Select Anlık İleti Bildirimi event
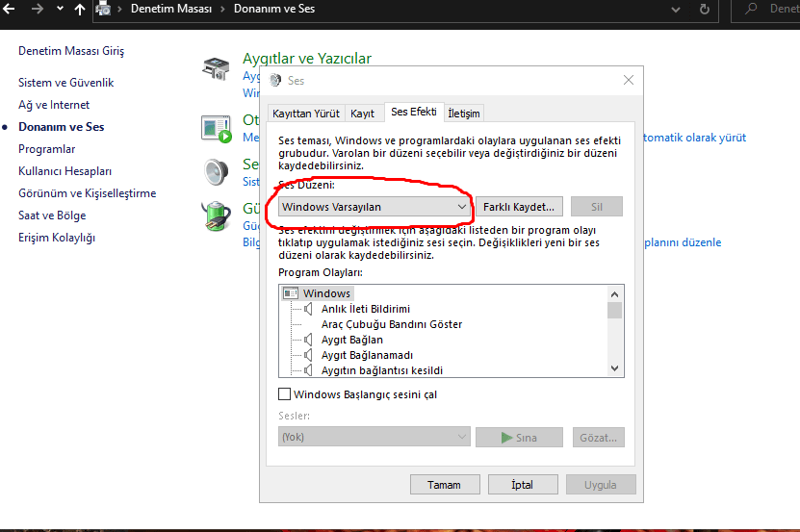 (x=365, y=309)
